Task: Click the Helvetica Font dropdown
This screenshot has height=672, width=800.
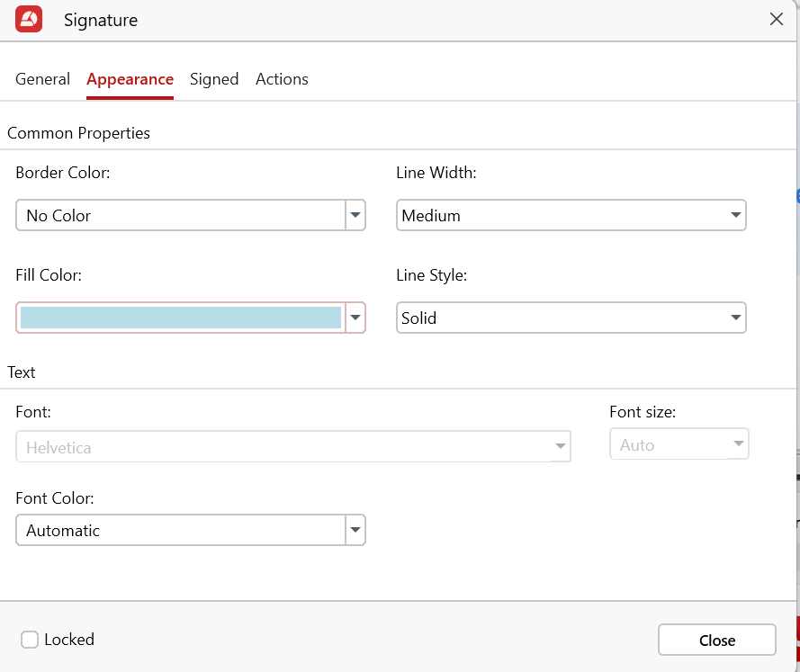Action: tap(292, 447)
